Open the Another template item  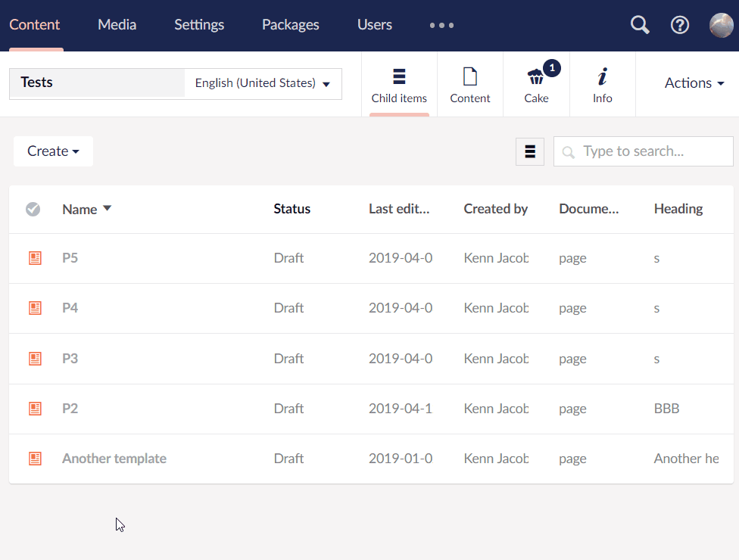click(x=114, y=459)
